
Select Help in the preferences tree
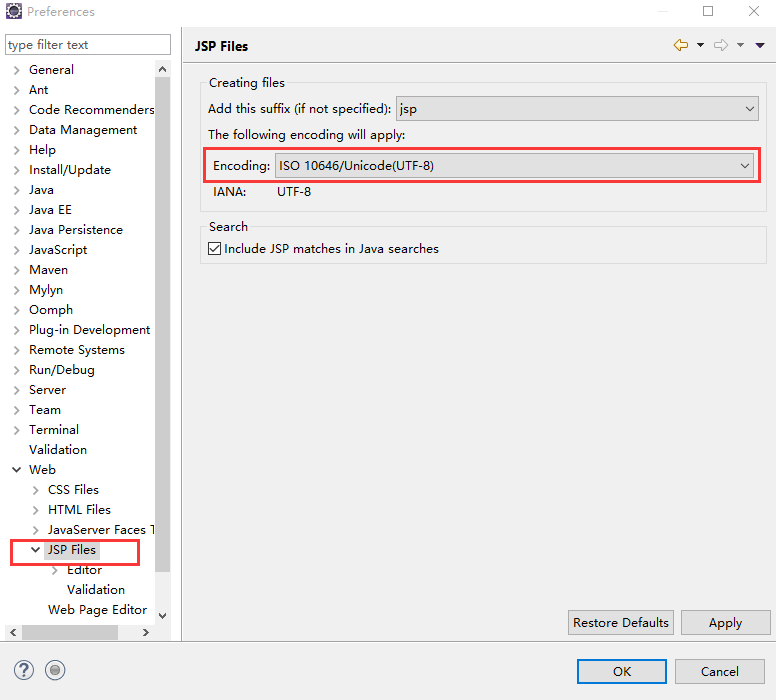[42, 150]
